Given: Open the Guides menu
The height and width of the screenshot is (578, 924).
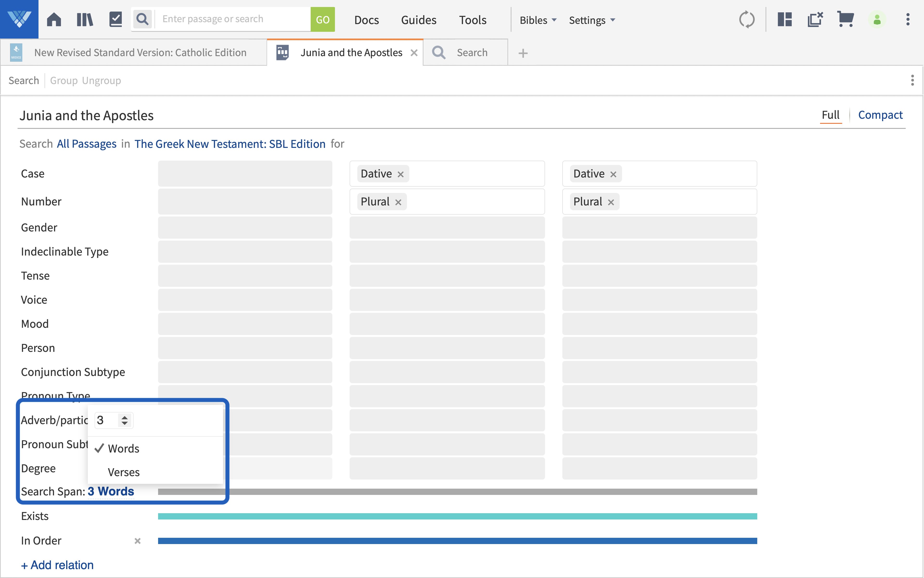Looking at the screenshot, I should (x=418, y=20).
